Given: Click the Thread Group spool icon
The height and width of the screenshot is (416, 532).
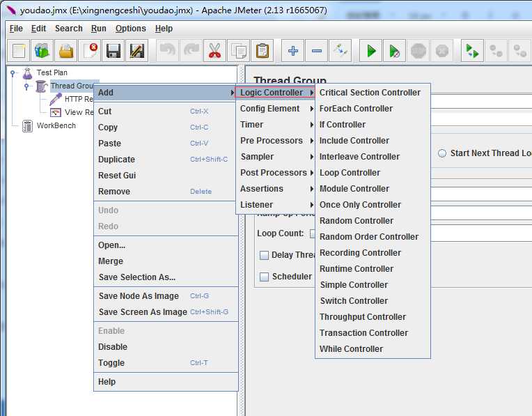Looking at the screenshot, I should click(x=41, y=86).
